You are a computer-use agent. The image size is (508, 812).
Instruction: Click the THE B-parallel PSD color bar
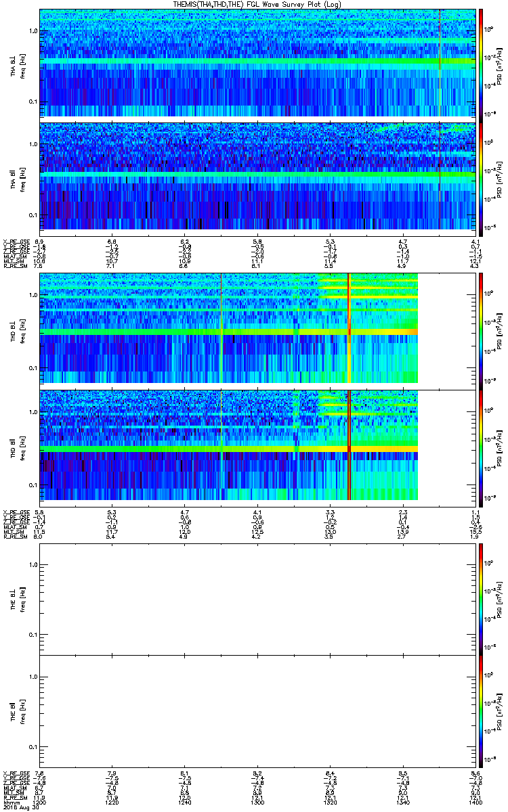point(481,710)
